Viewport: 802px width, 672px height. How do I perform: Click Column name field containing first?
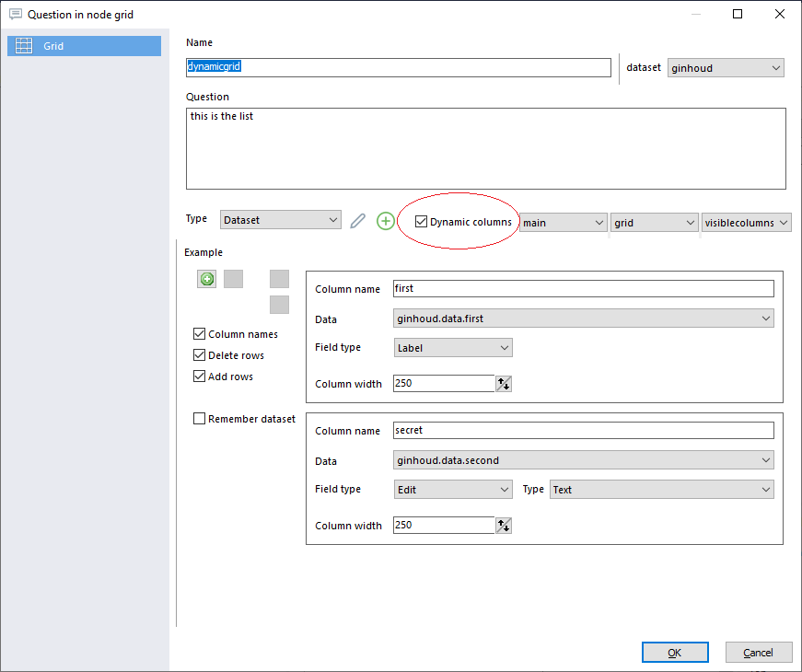583,288
